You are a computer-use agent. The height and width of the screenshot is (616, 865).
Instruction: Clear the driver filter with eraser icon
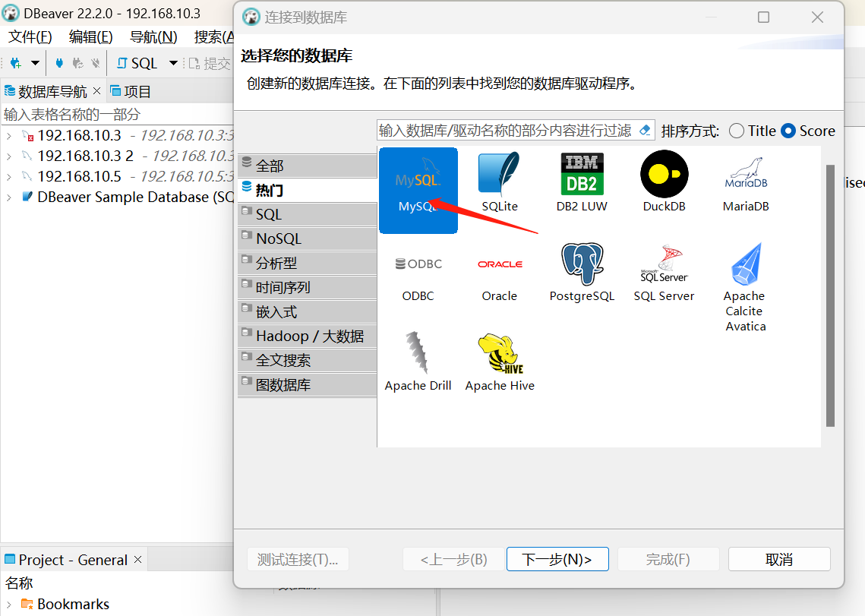(x=644, y=131)
